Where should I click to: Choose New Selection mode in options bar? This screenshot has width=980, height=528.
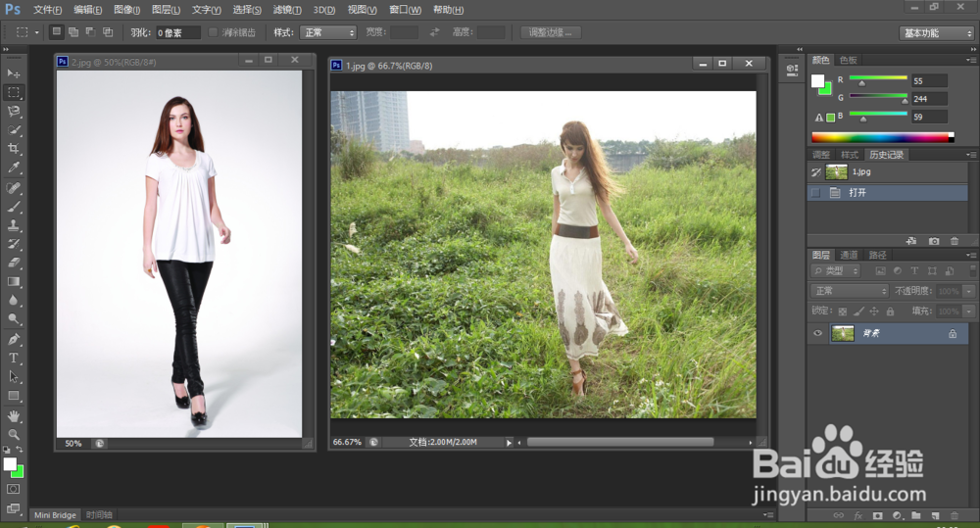coord(56,32)
